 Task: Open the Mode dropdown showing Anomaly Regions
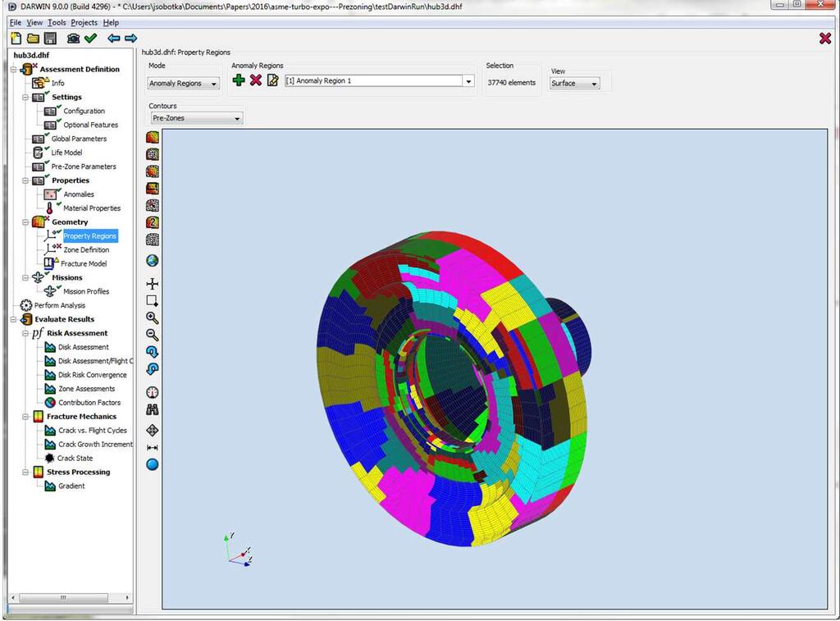pos(183,83)
